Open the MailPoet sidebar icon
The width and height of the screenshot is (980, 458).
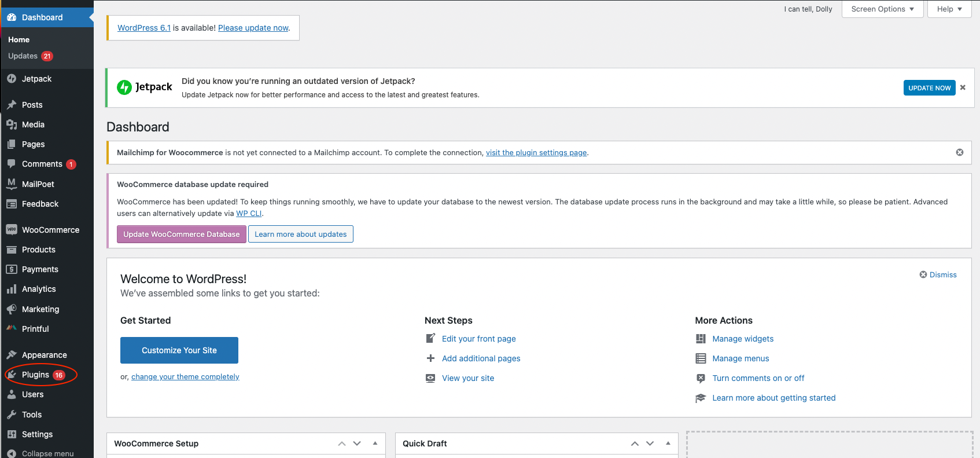(x=12, y=184)
